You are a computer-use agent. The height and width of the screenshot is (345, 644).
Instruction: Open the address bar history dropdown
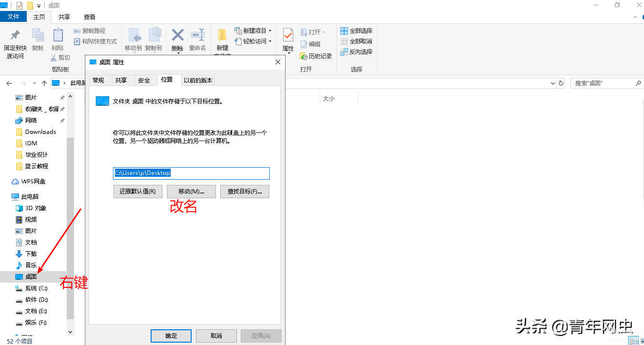(552, 83)
